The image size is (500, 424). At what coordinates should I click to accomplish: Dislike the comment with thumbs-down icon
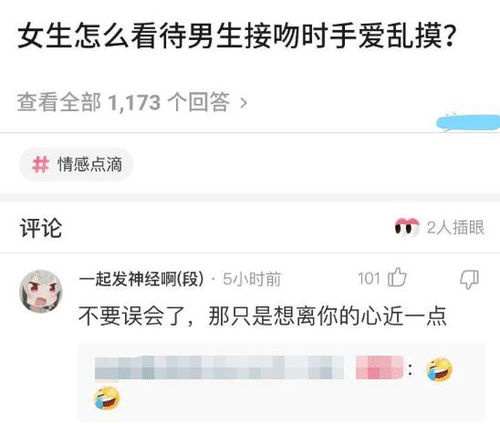point(469,279)
